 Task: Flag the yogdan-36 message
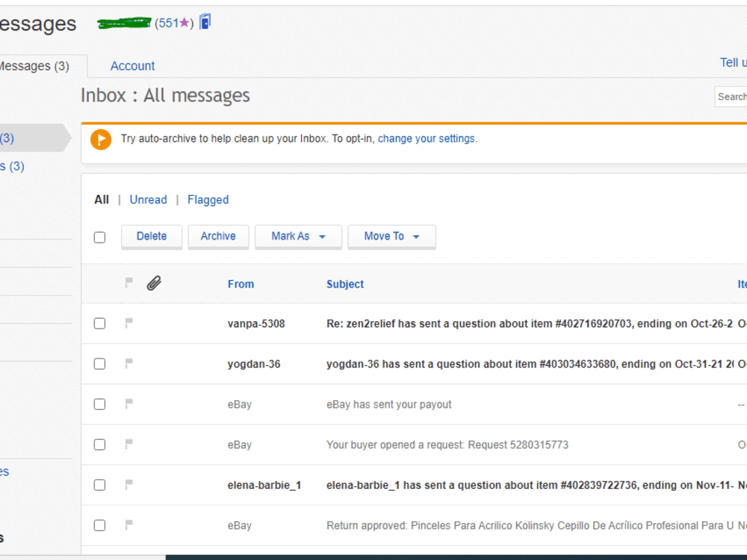(x=128, y=364)
